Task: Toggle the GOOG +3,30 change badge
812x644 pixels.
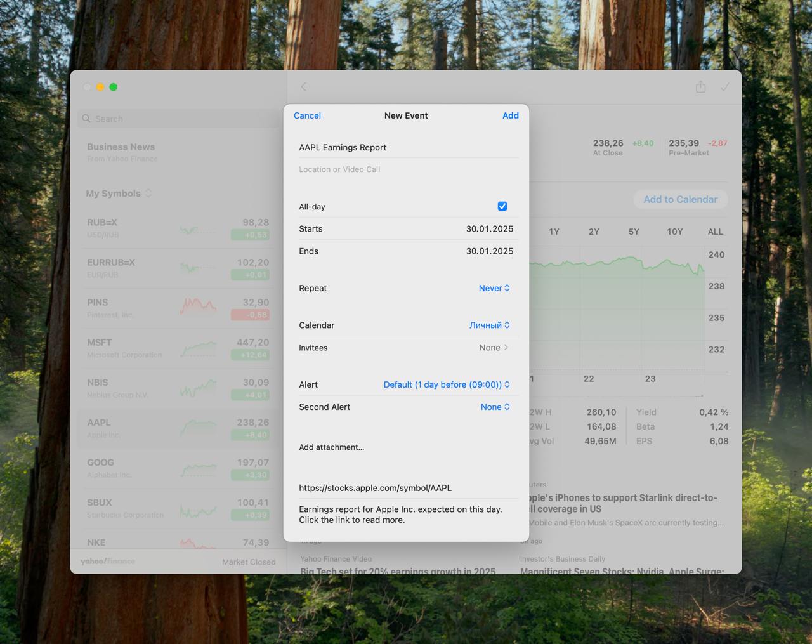Action: coord(250,475)
